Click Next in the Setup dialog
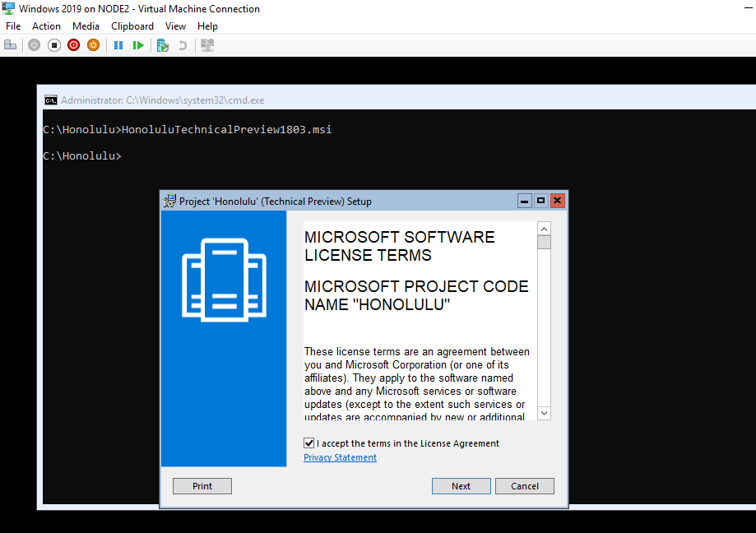This screenshot has height=533, width=756. pos(461,486)
